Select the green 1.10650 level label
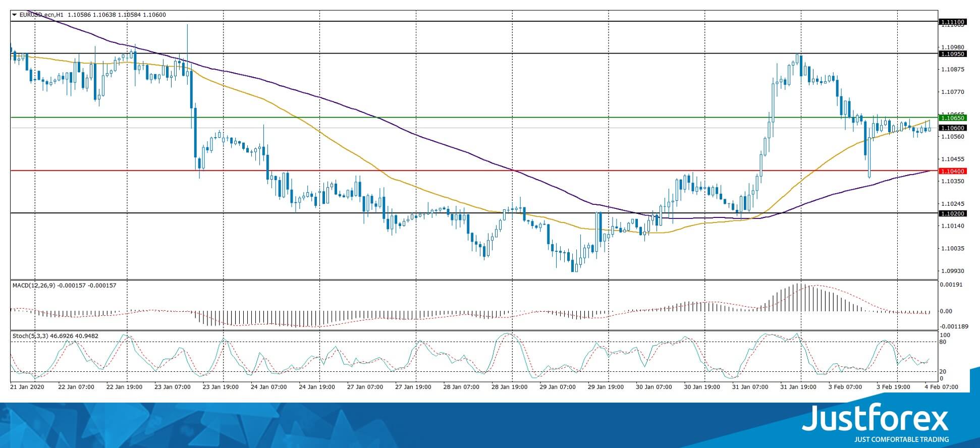The width and height of the screenshot is (980, 448). (952, 118)
